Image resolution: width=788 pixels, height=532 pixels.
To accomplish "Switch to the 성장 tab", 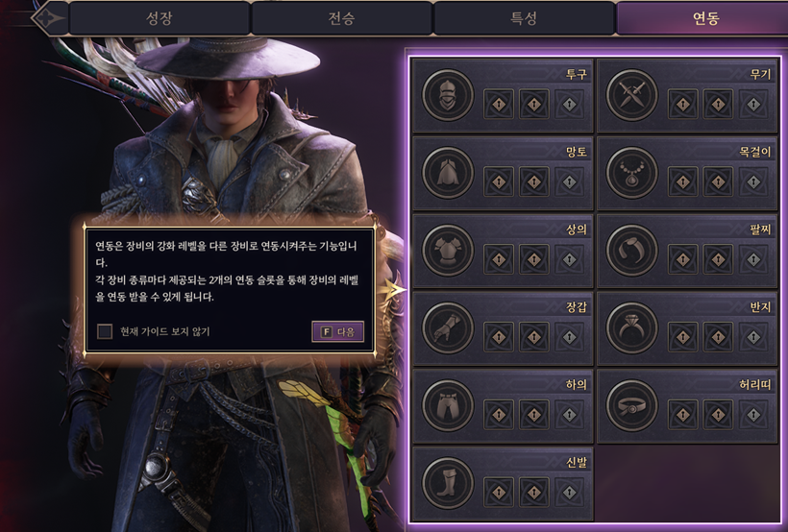I will [160, 18].
